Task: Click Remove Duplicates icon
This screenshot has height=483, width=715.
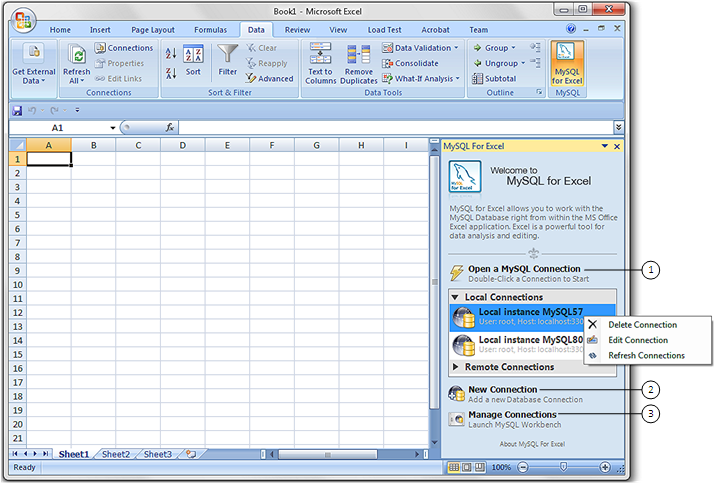Action: (x=358, y=64)
